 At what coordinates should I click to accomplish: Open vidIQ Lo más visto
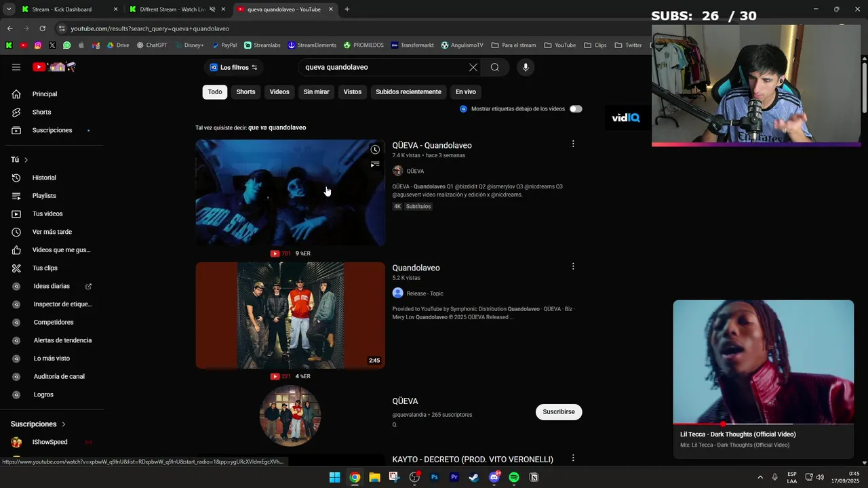[52, 359]
